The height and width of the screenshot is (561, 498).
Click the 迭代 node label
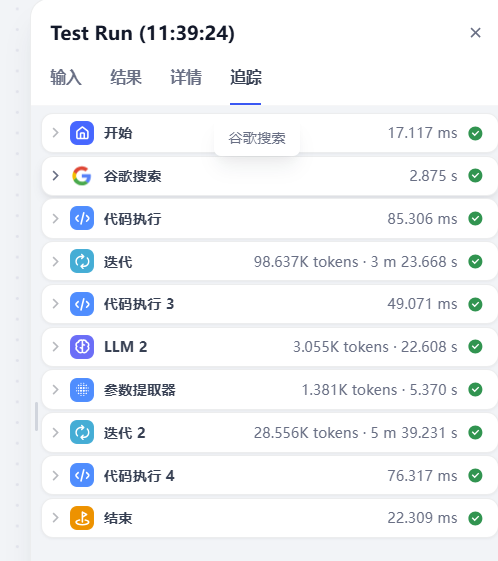pyautogui.click(x=118, y=262)
